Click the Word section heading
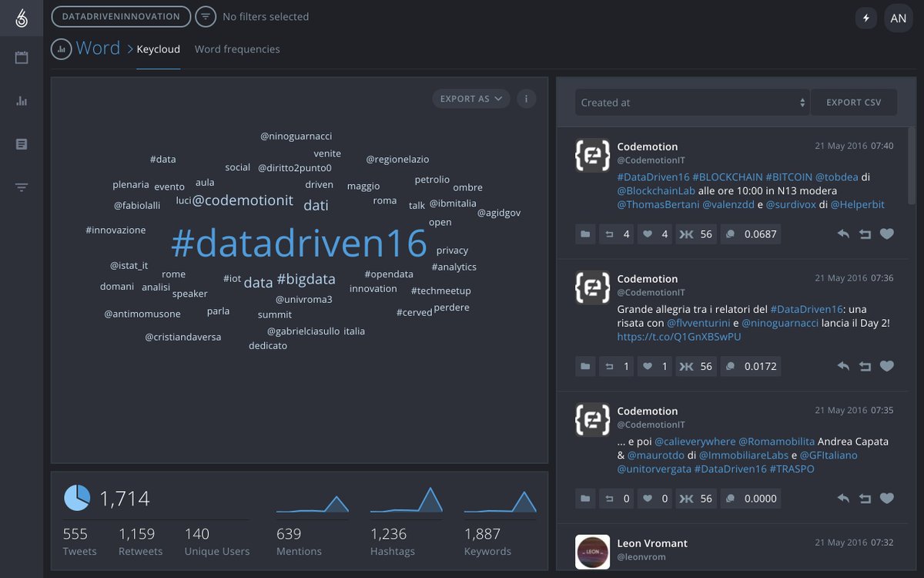Screen dimensions: 924x578 [x=98, y=48]
